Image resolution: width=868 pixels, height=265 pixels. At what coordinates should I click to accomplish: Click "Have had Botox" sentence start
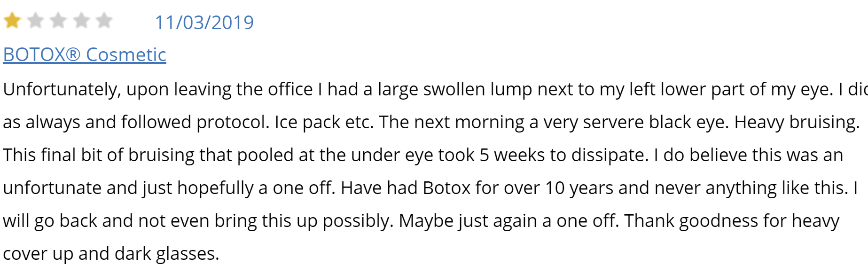[406, 188]
